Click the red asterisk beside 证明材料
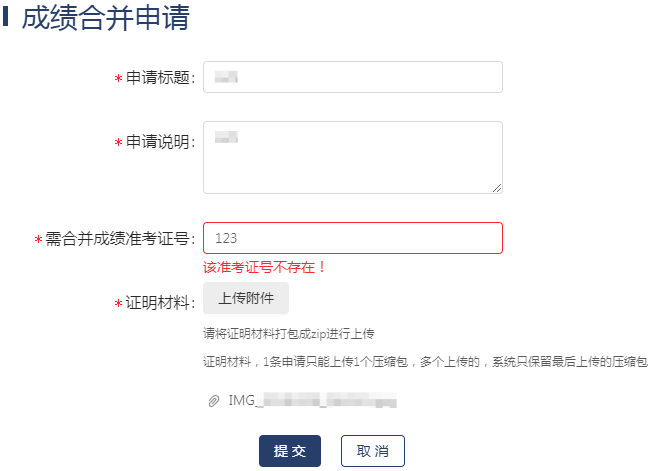Screen dimensions: 654x471 (118, 300)
